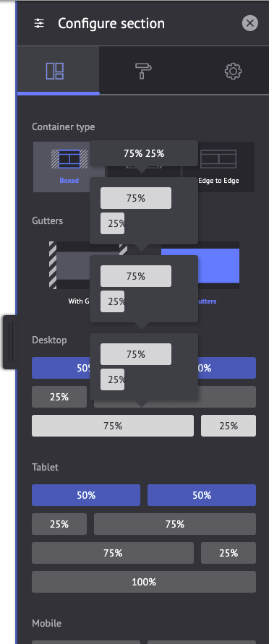Select the Boxed container type
The width and height of the screenshot is (269, 644).
69,167
